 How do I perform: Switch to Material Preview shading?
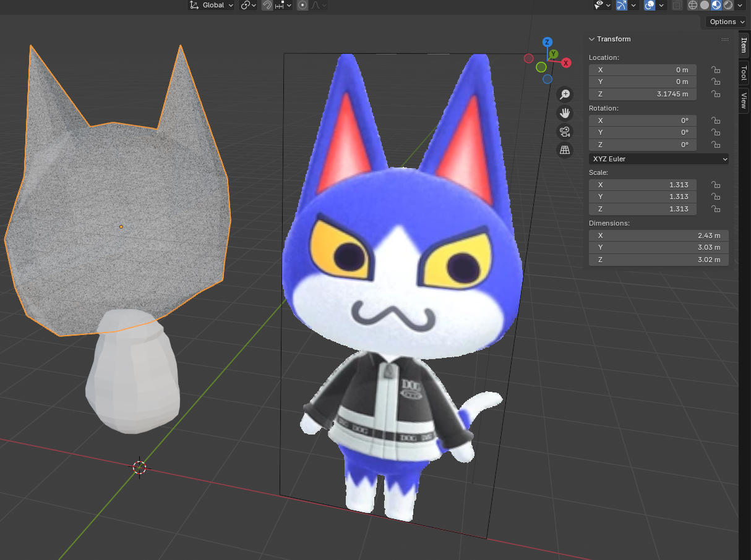[716, 5]
